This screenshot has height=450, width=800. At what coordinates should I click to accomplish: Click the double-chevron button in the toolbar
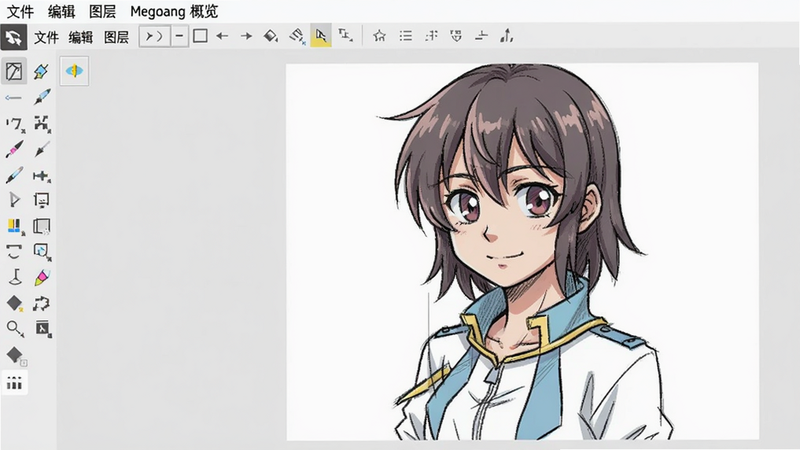click(155, 36)
